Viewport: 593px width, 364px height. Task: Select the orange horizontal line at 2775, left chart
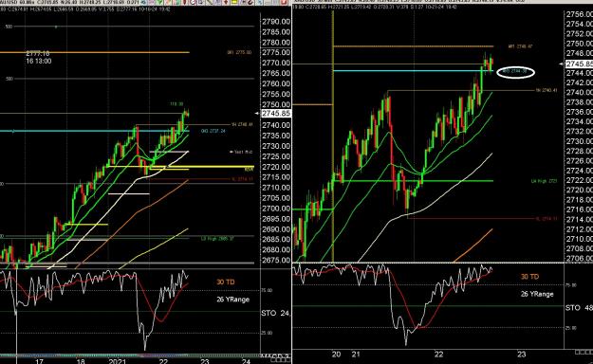[x=95, y=52]
